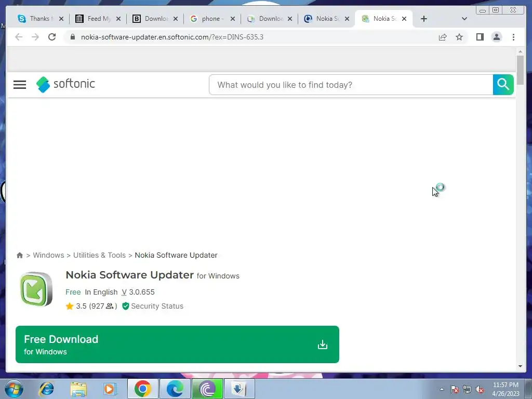The width and height of the screenshot is (532, 399).
Task: Click the version V 3.0.655 label
Action: click(x=138, y=292)
